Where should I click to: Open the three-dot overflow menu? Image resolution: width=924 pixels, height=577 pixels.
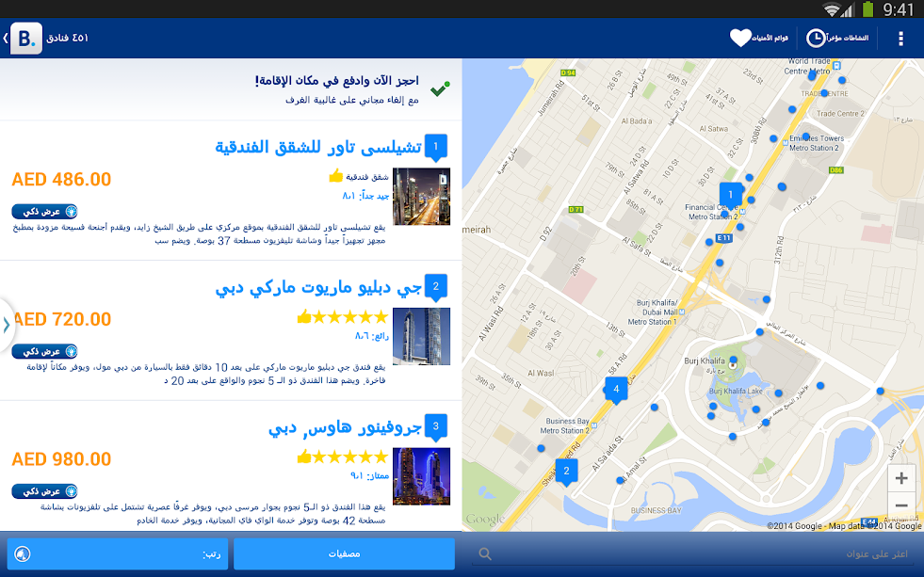pyautogui.click(x=900, y=39)
